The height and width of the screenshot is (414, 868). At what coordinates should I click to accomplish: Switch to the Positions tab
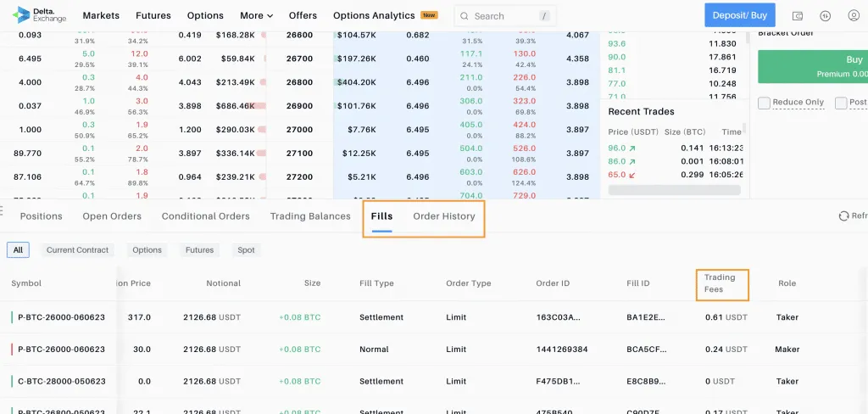41,216
